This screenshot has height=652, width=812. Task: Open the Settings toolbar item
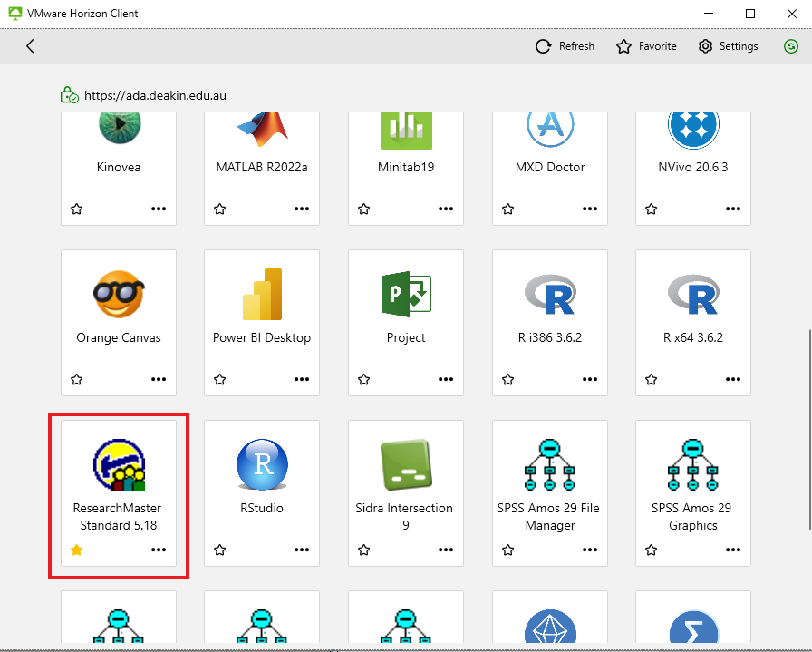click(x=728, y=46)
